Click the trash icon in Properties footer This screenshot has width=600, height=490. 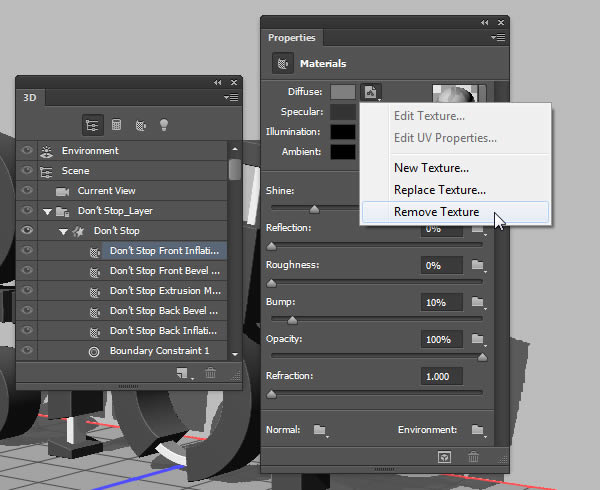(x=473, y=457)
